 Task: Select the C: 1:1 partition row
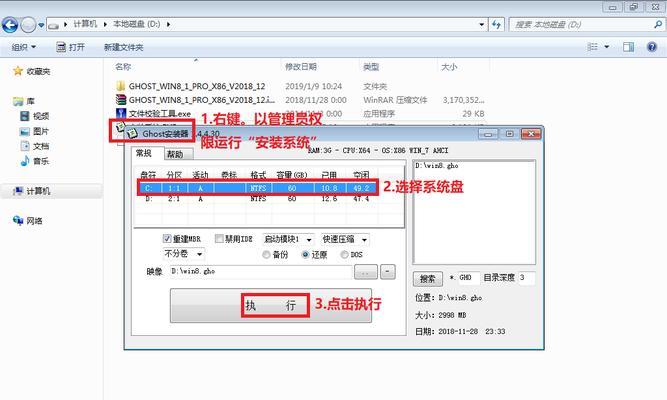pos(258,188)
